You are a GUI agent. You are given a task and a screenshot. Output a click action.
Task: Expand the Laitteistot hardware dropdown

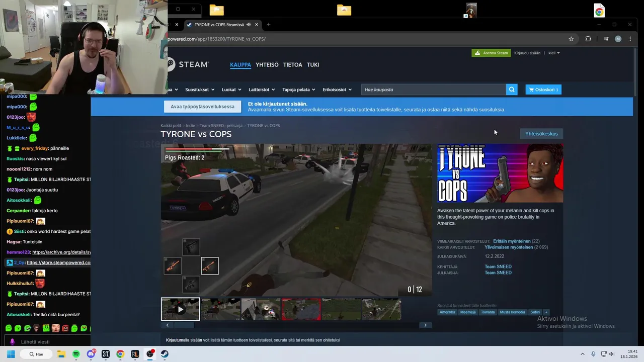tap(262, 89)
